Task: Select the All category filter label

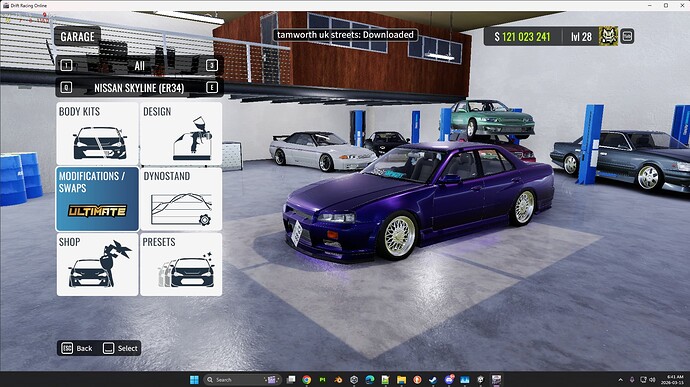Action: pos(139,66)
